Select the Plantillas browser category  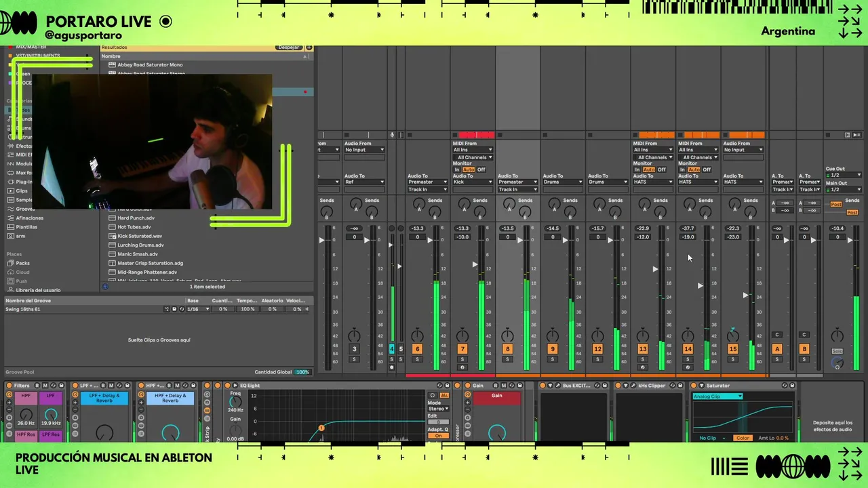(x=26, y=227)
